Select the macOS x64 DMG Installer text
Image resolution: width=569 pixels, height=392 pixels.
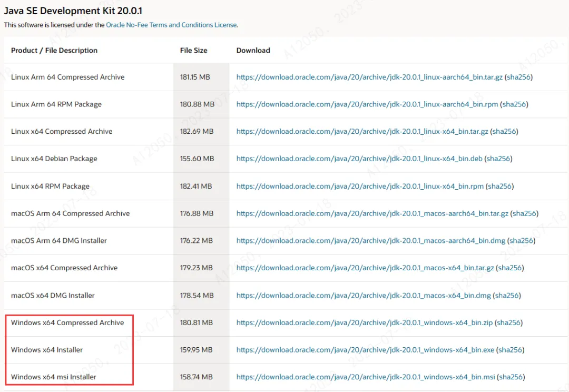53,296
